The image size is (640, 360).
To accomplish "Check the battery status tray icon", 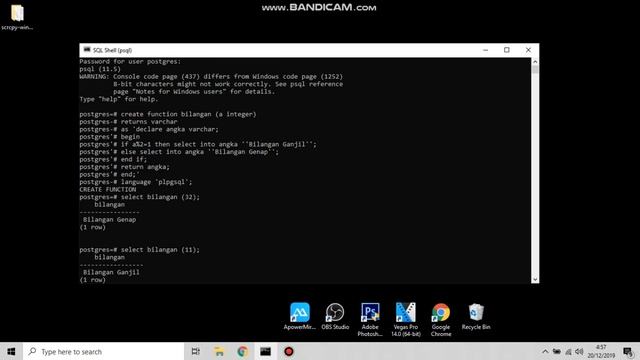I will pyautogui.click(x=557, y=351).
